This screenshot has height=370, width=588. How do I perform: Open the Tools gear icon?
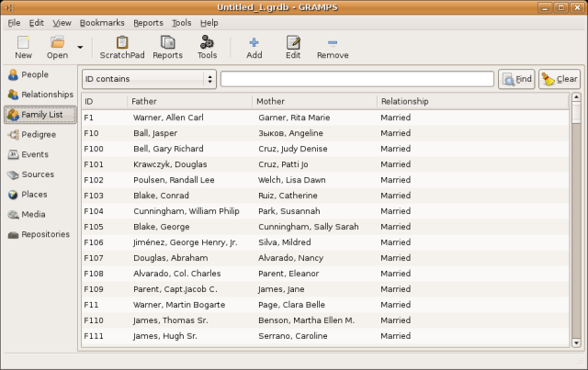[208, 47]
